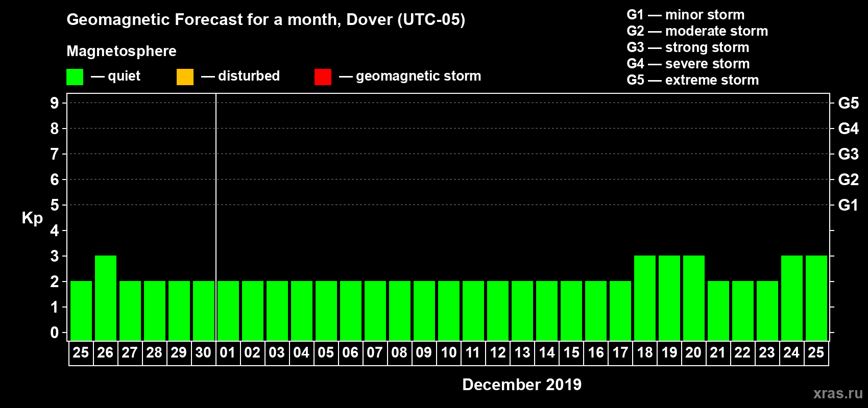Click the bar for December 19
This screenshot has width=868, height=408.
tap(669, 298)
